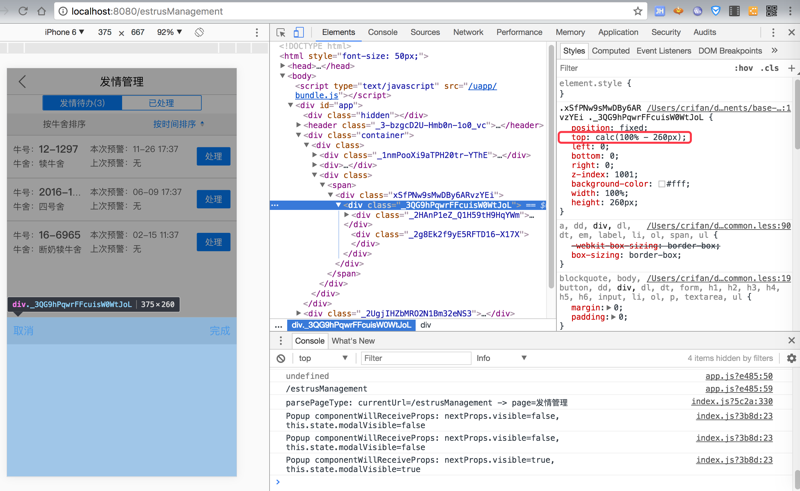Viewport: 800px width, 491px height.
Task: Click 处理 button for cow 12-1297
Action: [x=213, y=156]
